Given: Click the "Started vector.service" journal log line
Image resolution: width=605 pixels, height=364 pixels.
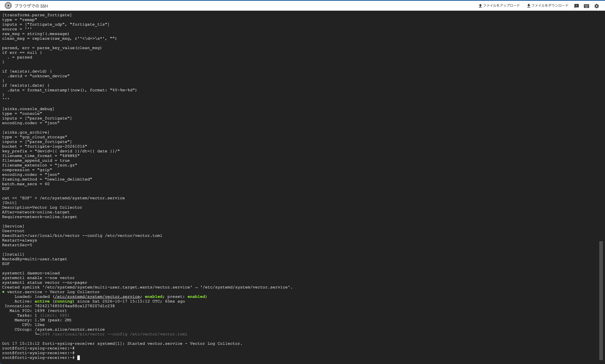Looking at the screenshot, I should [x=122, y=343].
